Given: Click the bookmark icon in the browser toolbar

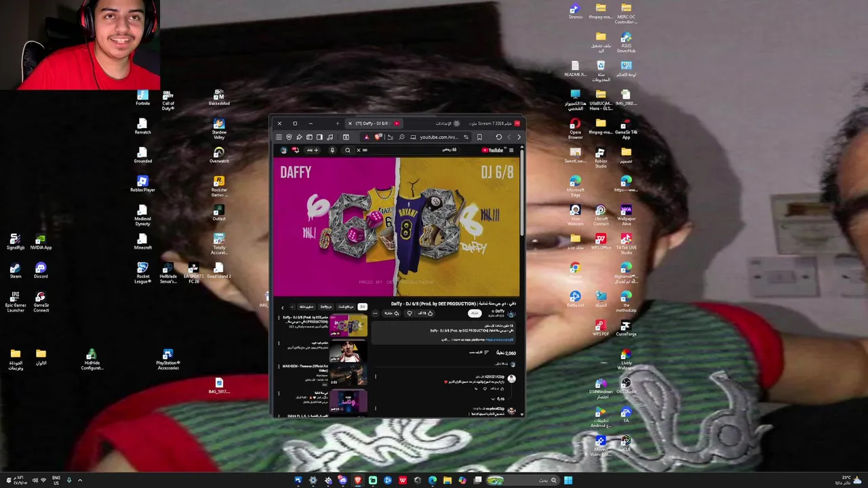Looking at the screenshot, I should tap(479, 137).
